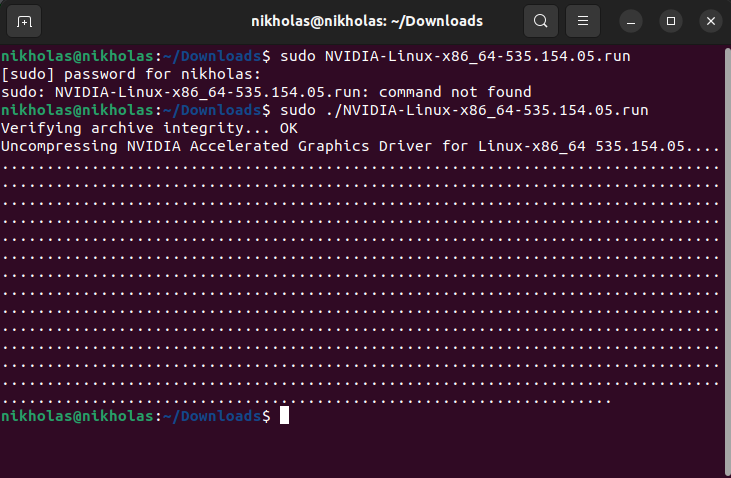Click the first sudo NVIDIA run command

pyautogui.click(x=455, y=56)
